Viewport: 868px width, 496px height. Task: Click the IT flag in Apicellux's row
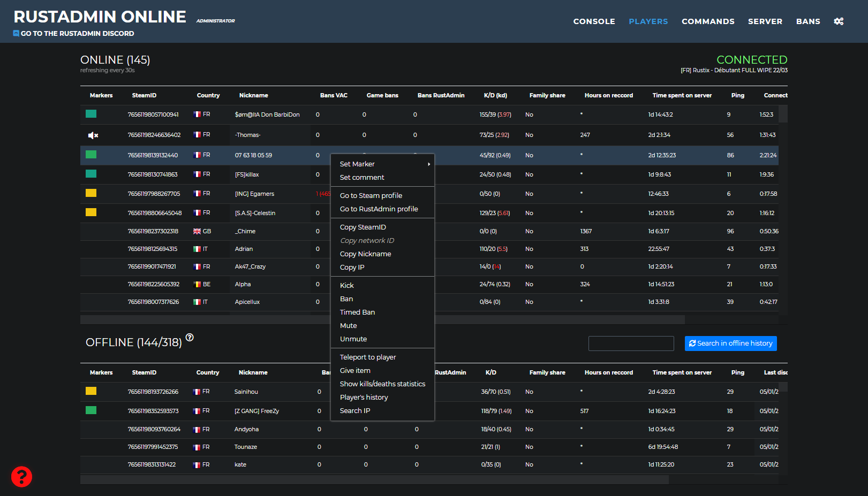tap(197, 302)
